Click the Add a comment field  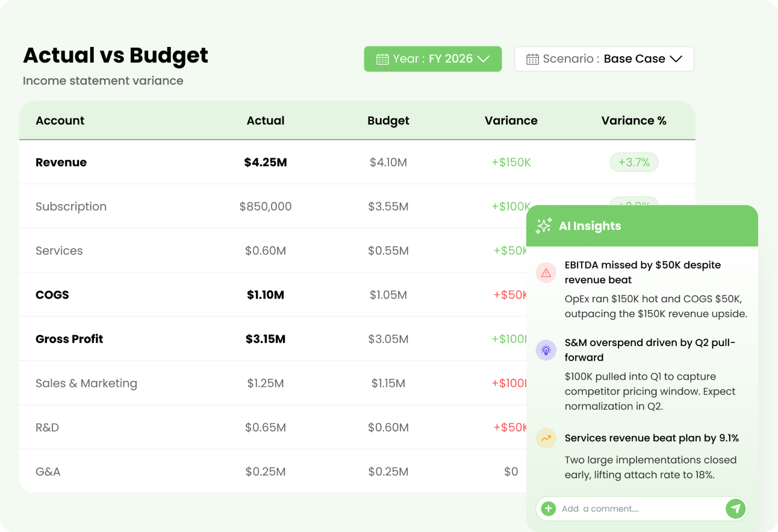tap(641, 509)
